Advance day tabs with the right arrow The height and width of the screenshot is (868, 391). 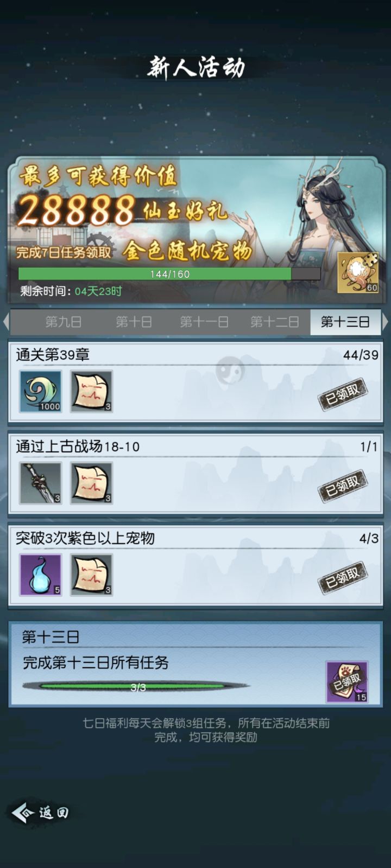385,322
